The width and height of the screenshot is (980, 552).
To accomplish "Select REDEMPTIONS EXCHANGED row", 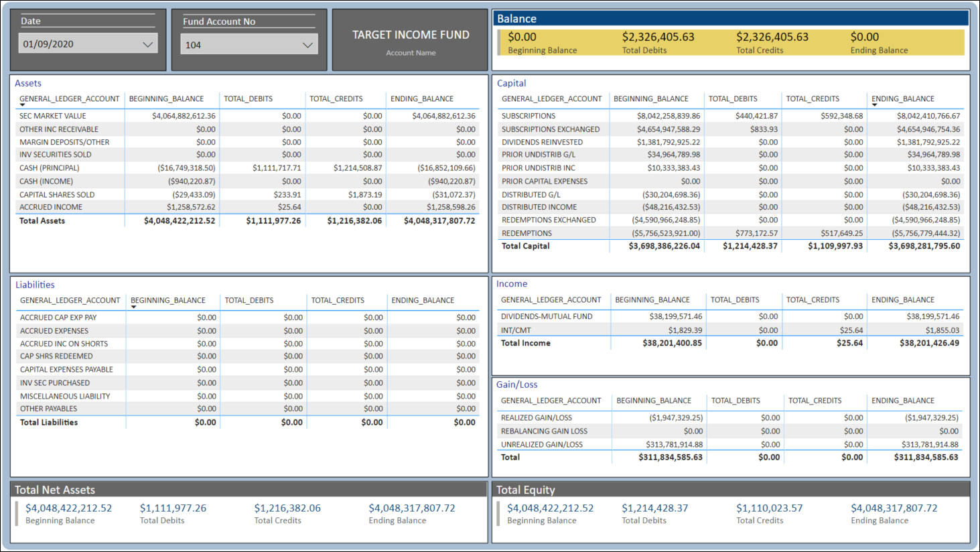I will tap(731, 220).
